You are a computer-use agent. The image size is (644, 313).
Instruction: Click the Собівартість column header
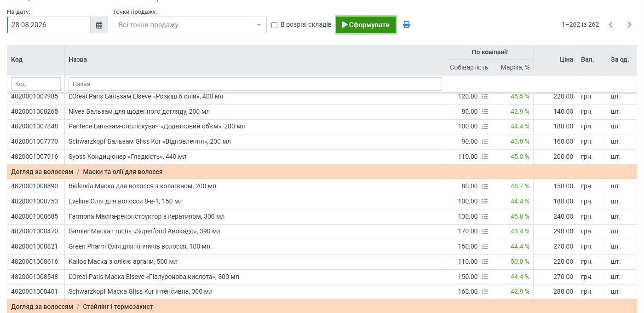[469, 67]
